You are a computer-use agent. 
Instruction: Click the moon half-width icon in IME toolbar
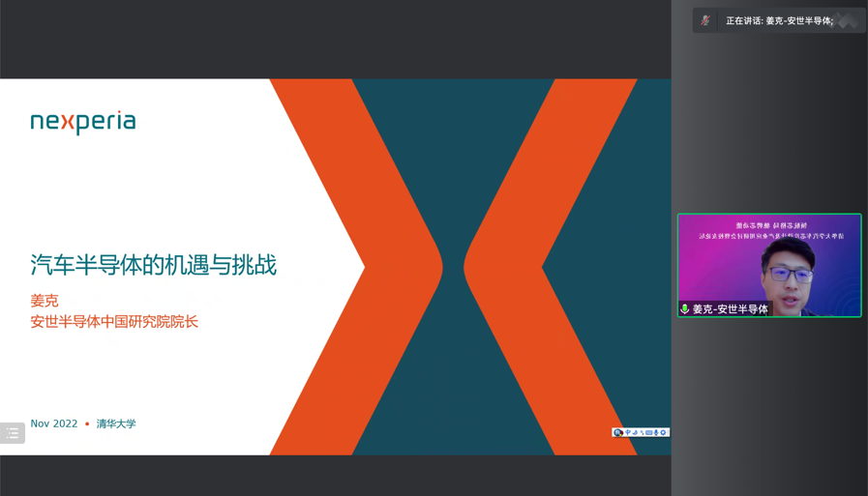(x=635, y=432)
